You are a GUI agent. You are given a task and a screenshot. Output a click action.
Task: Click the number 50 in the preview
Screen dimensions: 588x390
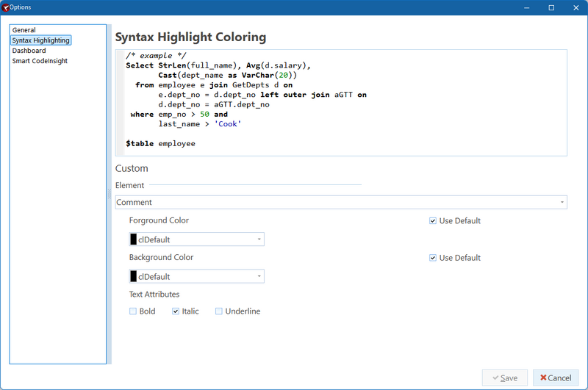(x=204, y=115)
